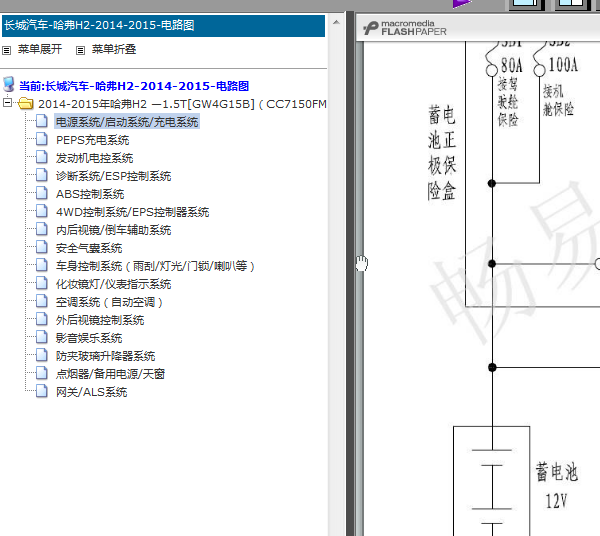
Task: Open 4WD控制系统/EPS控制器系统 diagram
Action: click(132, 212)
